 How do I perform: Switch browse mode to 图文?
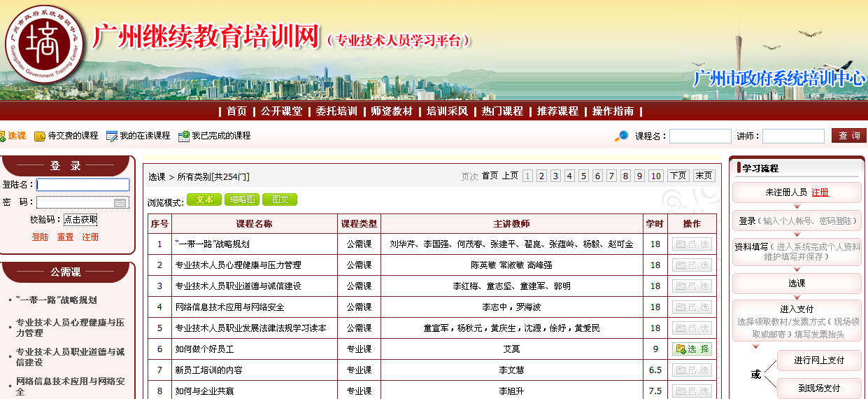pos(280,199)
